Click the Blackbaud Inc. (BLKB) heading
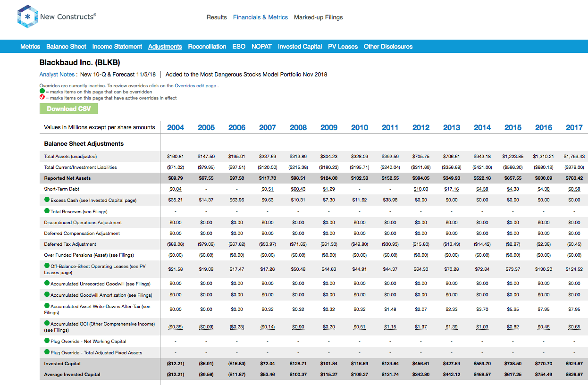Viewport: 588px width, 385px height. point(80,62)
